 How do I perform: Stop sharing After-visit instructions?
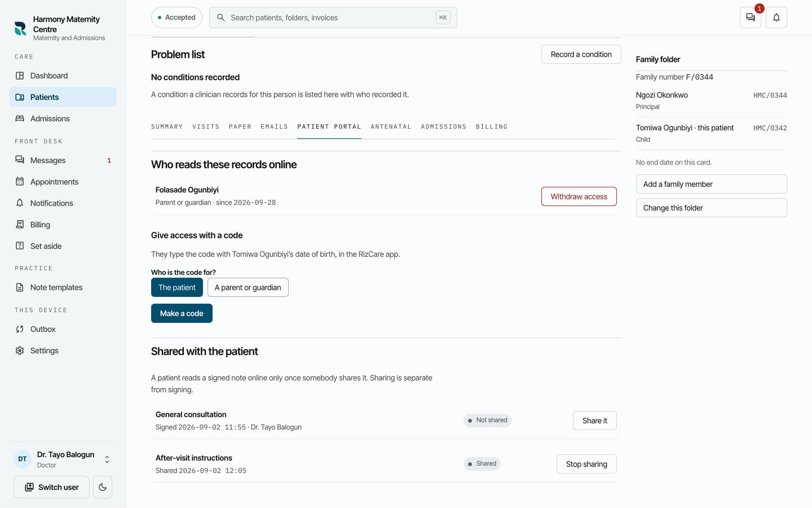point(586,464)
